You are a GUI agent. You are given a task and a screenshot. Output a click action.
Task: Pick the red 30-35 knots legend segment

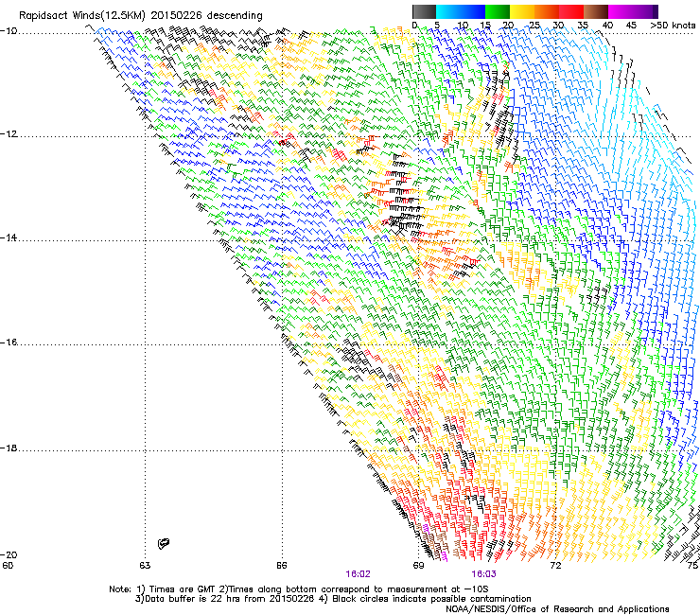coord(571,11)
